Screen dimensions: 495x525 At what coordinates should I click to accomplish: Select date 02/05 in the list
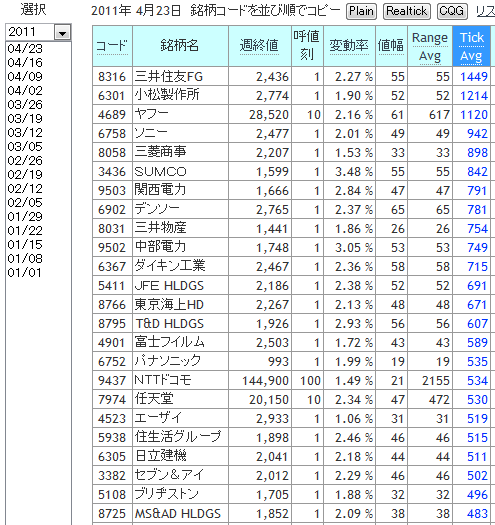click(25, 202)
